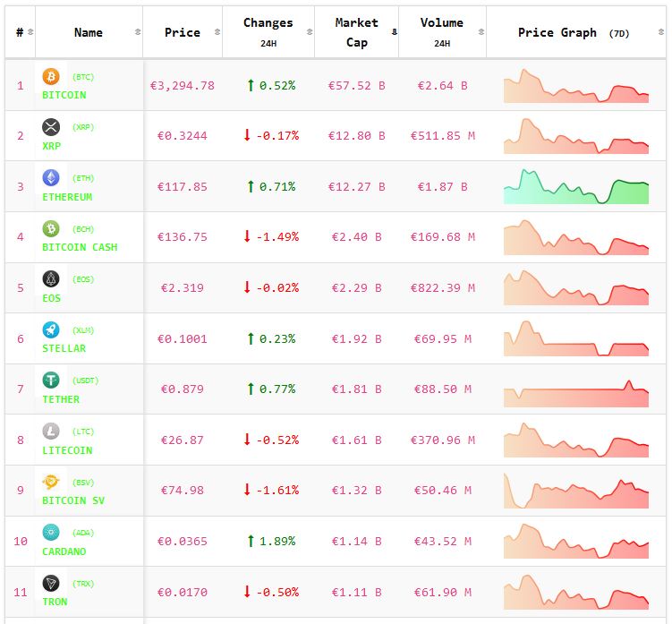Click the Tron coin logo icon
The height and width of the screenshot is (624, 672).
click(x=51, y=584)
